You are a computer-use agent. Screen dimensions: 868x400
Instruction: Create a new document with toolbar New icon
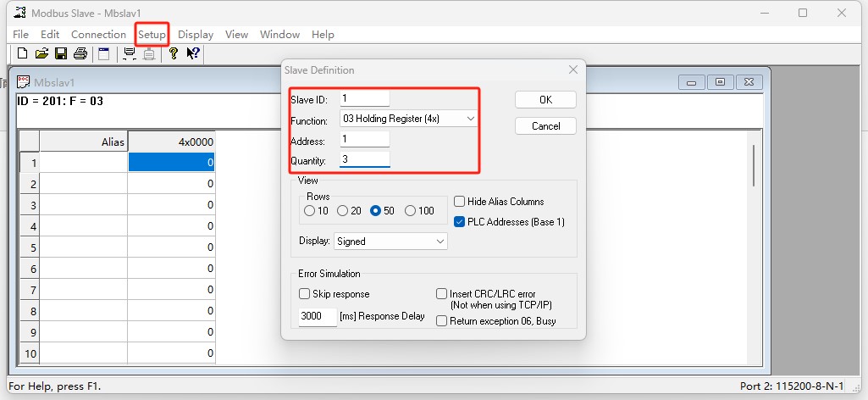point(22,53)
